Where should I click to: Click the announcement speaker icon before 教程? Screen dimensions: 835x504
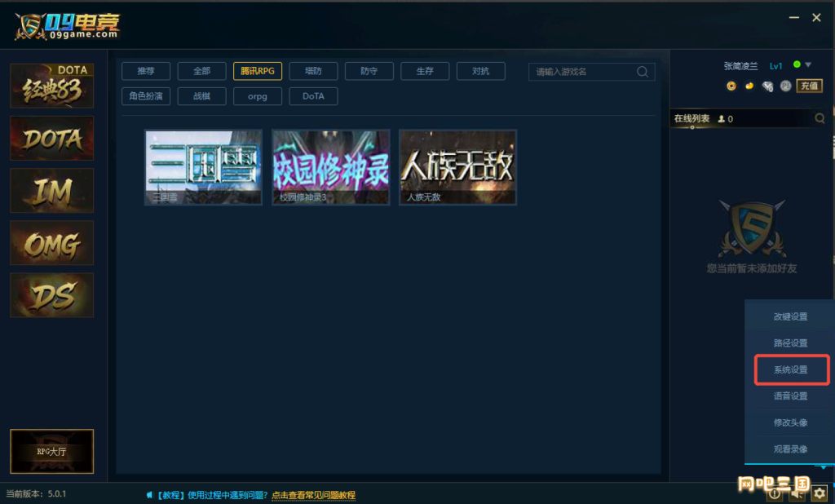click(x=150, y=495)
